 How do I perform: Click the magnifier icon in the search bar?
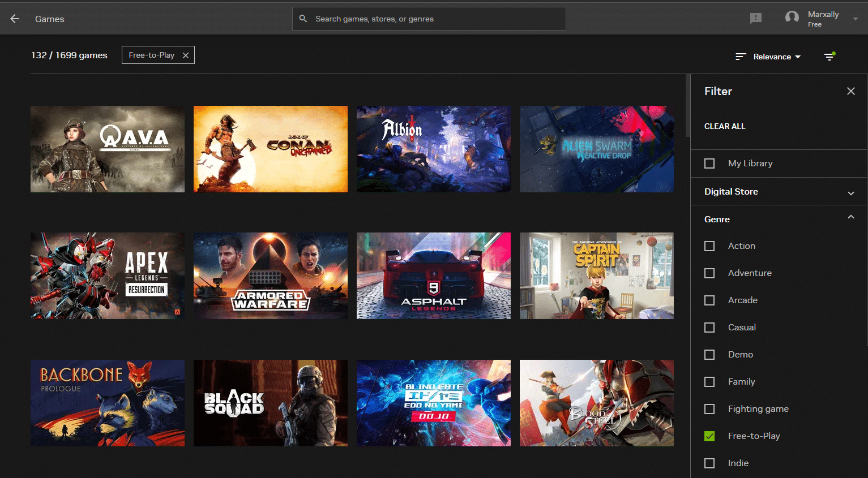303,18
